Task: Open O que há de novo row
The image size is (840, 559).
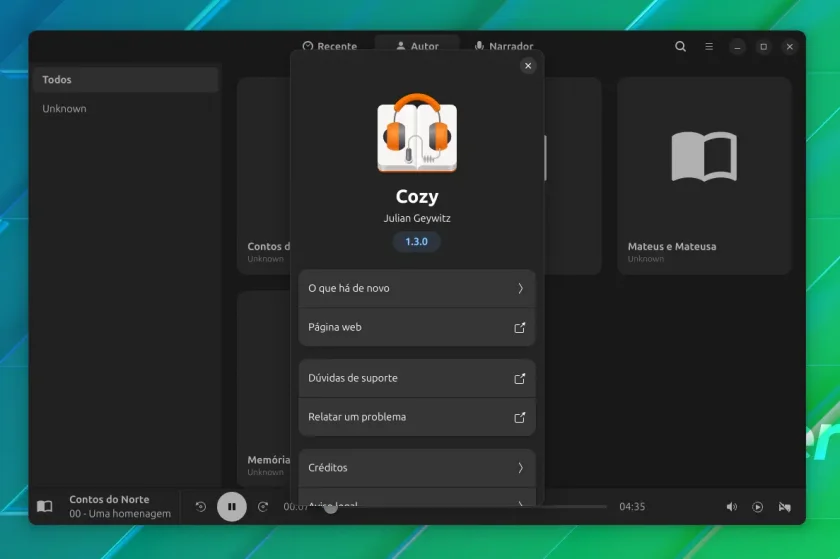Action: coord(417,288)
